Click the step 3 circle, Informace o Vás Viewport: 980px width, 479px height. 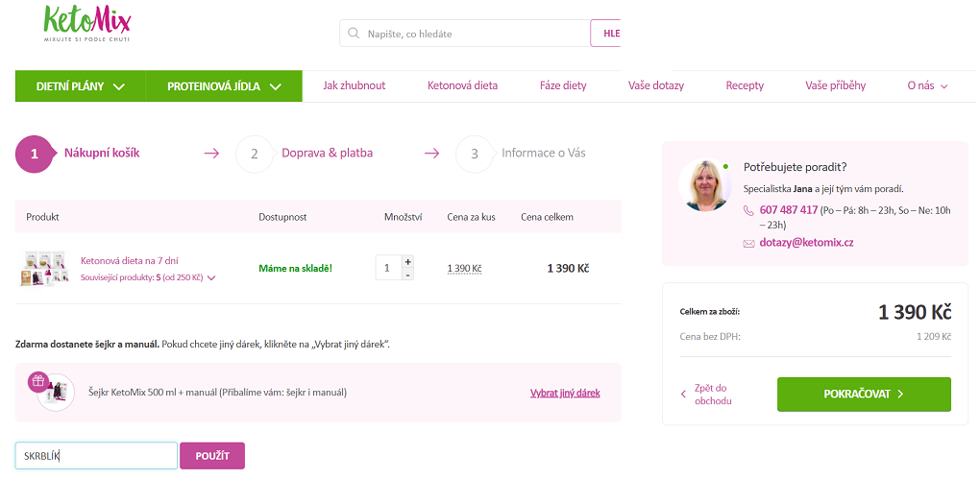click(x=475, y=155)
